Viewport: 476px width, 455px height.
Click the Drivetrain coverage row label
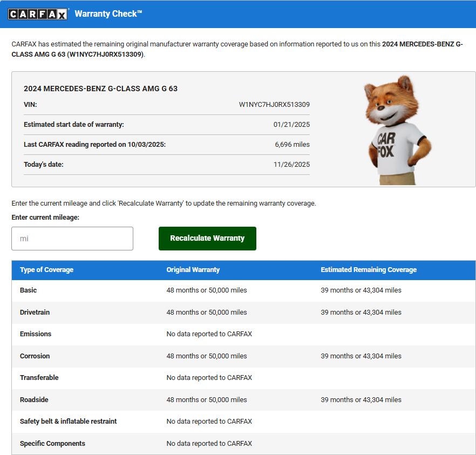click(35, 313)
